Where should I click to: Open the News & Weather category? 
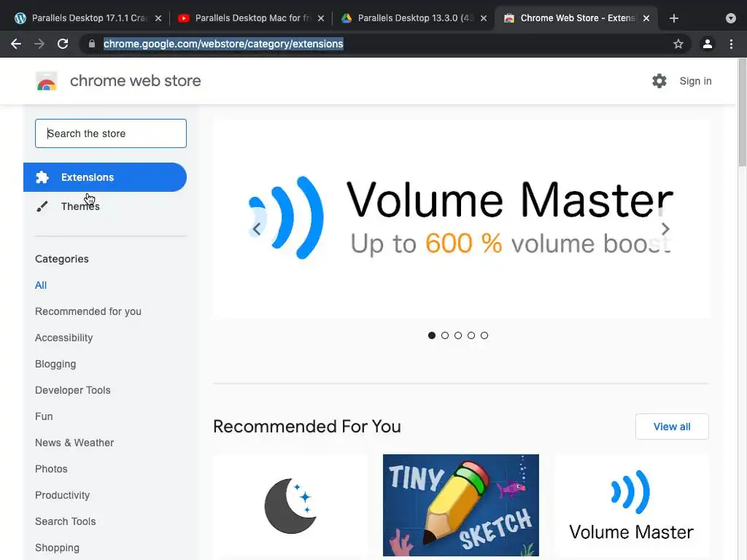(x=74, y=443)
